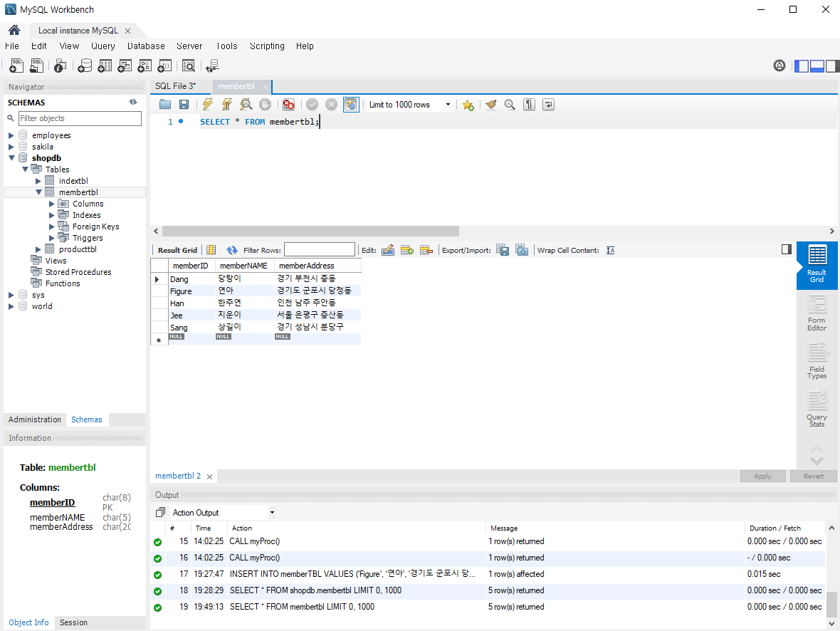Switch to Administration navigator tab

(35, 419)
